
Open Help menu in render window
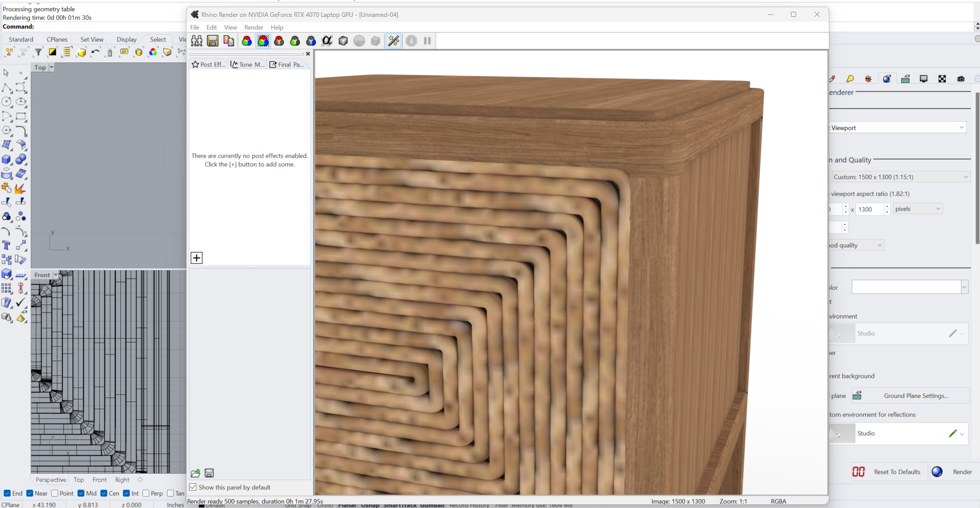point(277,28)
